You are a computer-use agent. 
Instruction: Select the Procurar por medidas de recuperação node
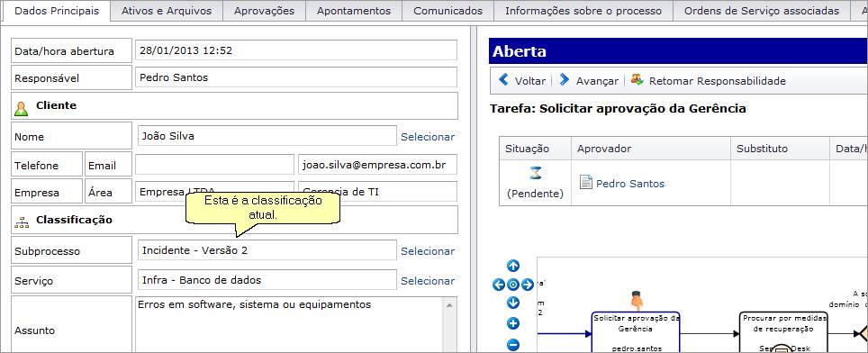pos(783,332)
